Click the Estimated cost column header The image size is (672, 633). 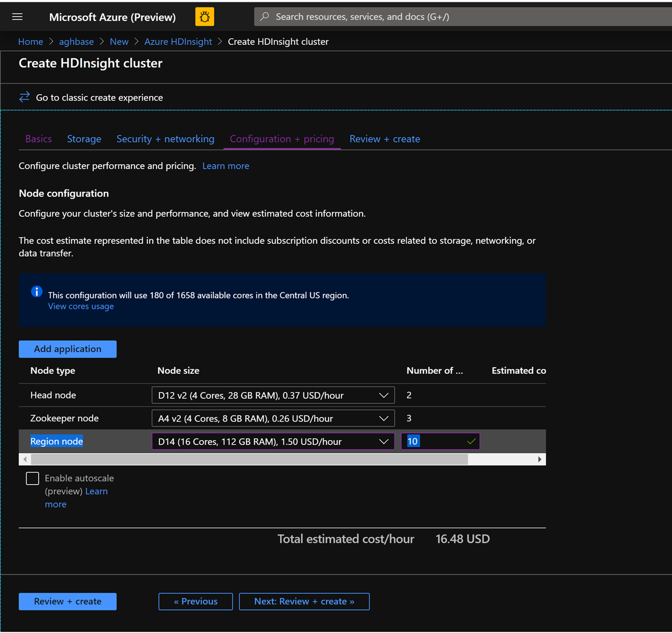pos(519,370)
